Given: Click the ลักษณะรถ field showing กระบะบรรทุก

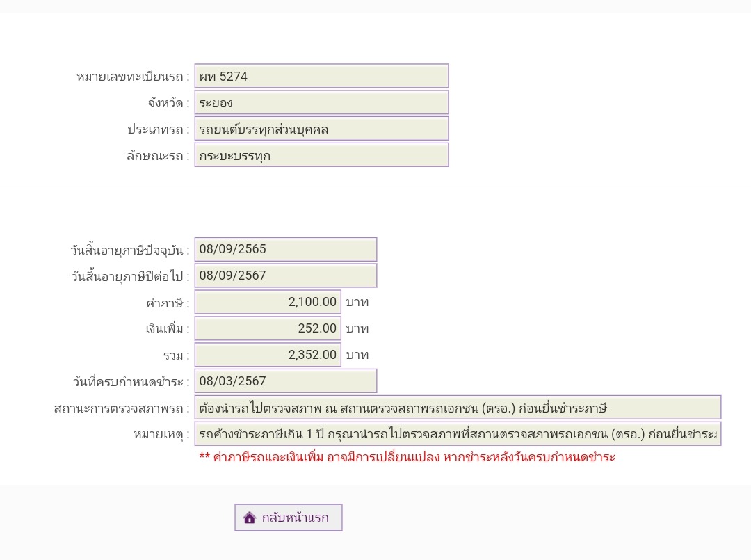Looking at the screenshot, I should coord(321,155).
